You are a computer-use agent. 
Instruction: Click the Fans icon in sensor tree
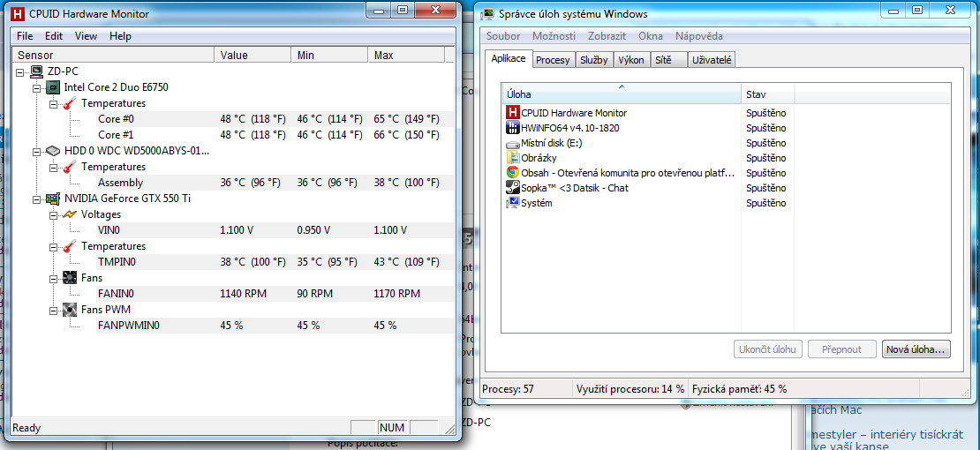click(70, 278)
